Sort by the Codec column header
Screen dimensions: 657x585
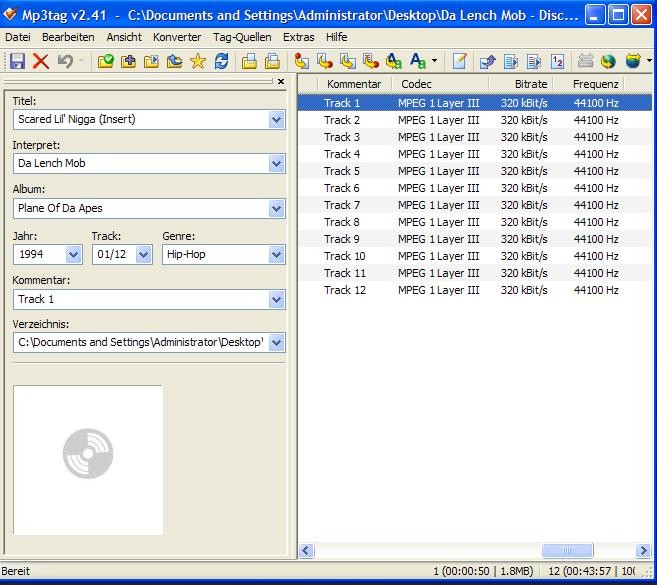click(x=440, y=84)
